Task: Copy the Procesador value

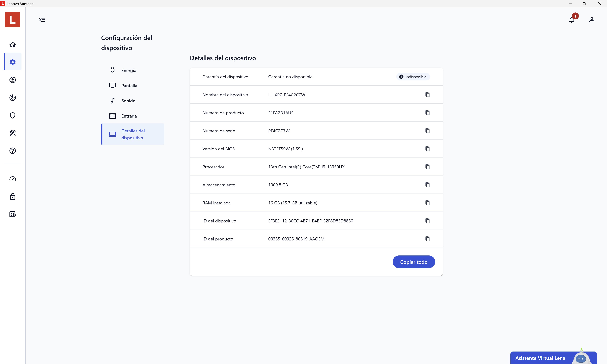Action: point(427,167)
